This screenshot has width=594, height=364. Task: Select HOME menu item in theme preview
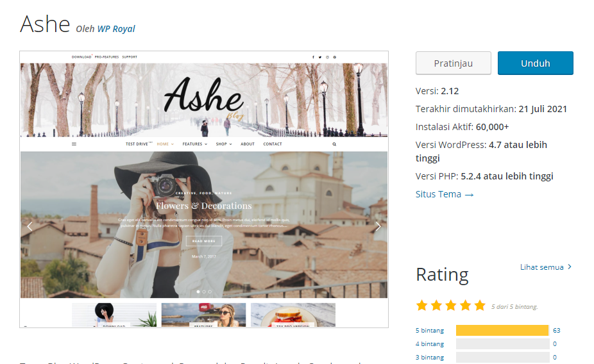[163, 144]
